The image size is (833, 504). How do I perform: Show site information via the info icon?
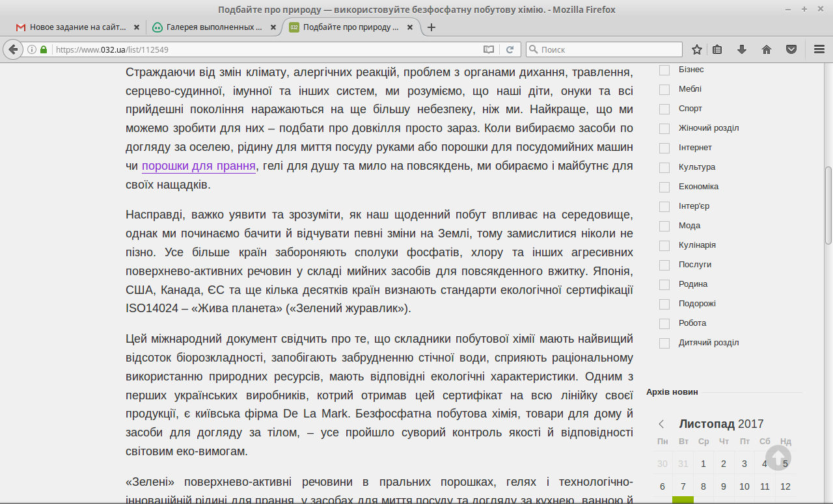tap(32, 49)
